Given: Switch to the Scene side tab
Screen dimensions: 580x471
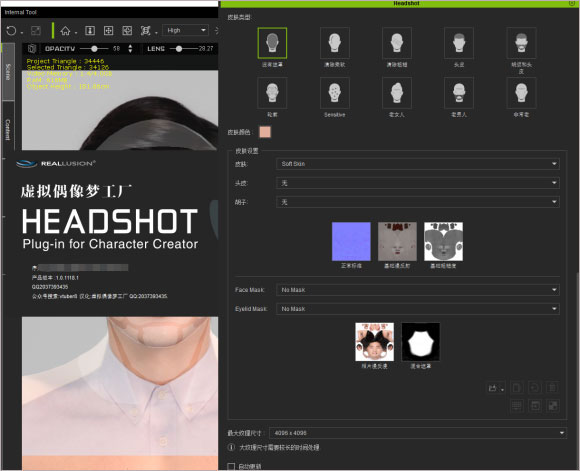Looking at the screenshot, I should coord(8,72).
